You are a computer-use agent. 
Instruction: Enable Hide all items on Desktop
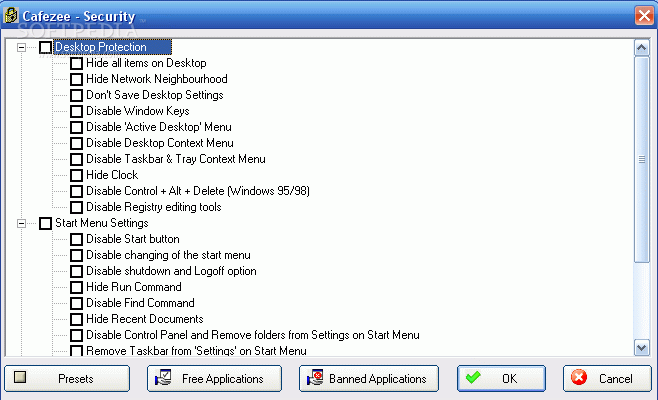point(76,63)
